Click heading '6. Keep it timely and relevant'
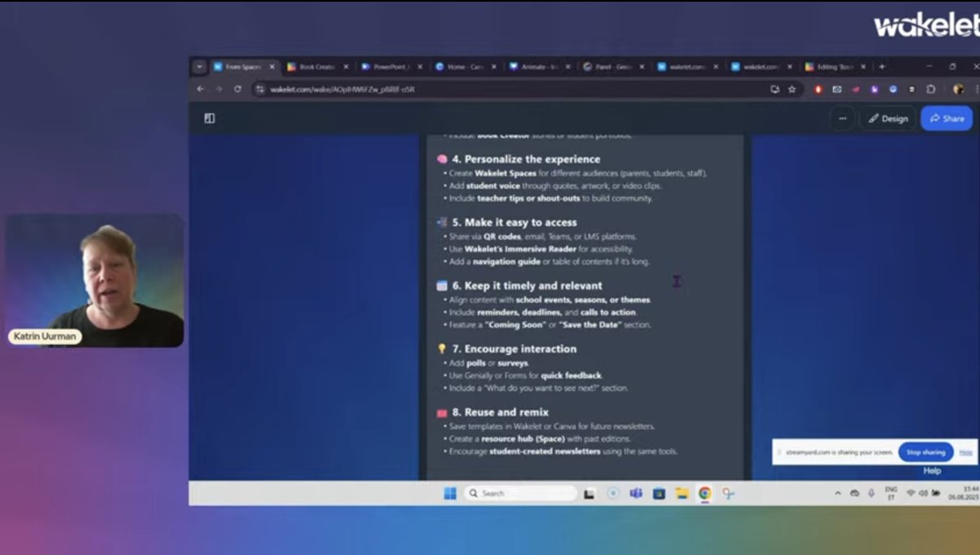The width and height of the screenshot is (980, 555). (527, 286)
